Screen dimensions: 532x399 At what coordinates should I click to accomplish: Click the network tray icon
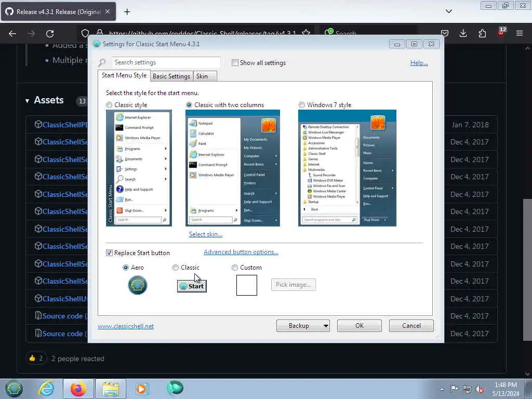pyautogui.click(x=467, y=389)
